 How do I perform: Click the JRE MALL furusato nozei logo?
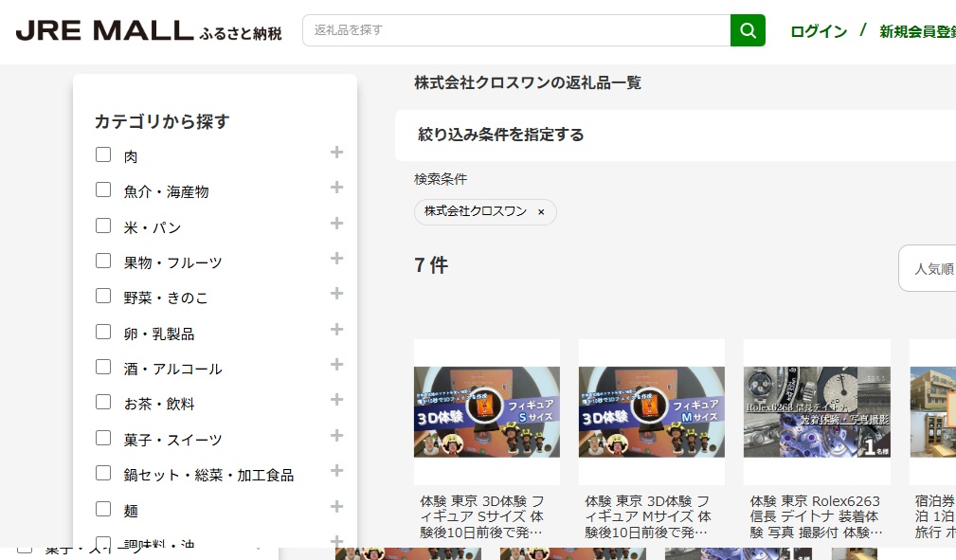click(x=149, y=31)
